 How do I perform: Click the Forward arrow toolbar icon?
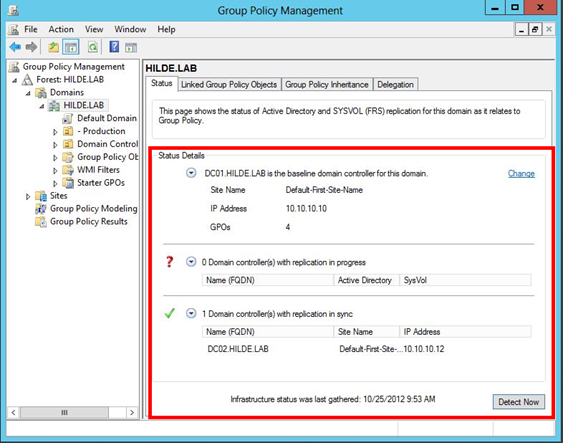[32, 47]
